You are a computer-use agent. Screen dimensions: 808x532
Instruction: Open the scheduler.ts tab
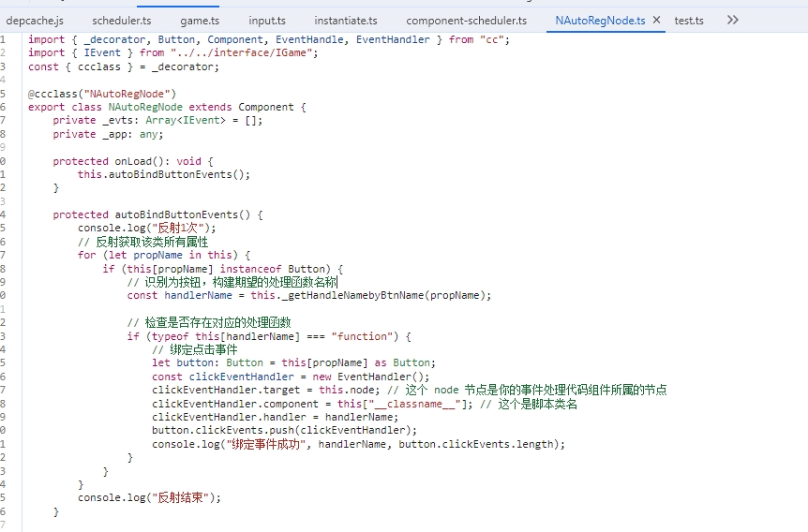[122, 21]
